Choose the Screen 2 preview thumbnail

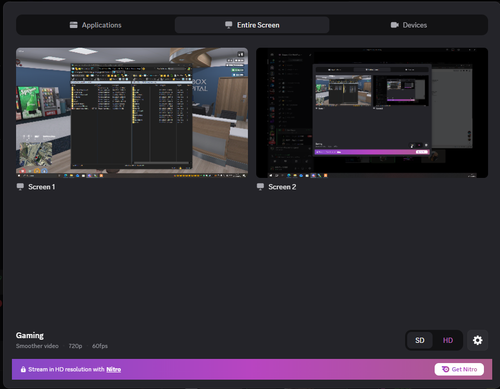[x=372, y=113]
